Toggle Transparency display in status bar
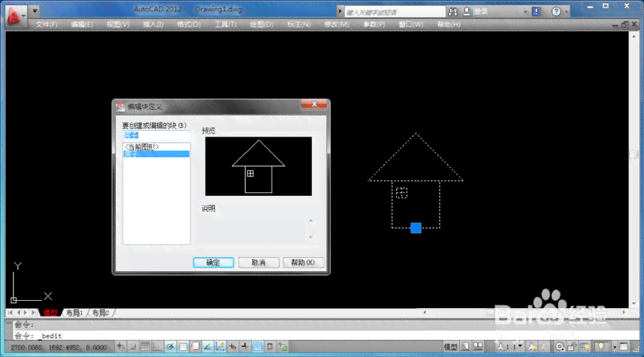This screenshot has height=357, width=644. point(258,347)
